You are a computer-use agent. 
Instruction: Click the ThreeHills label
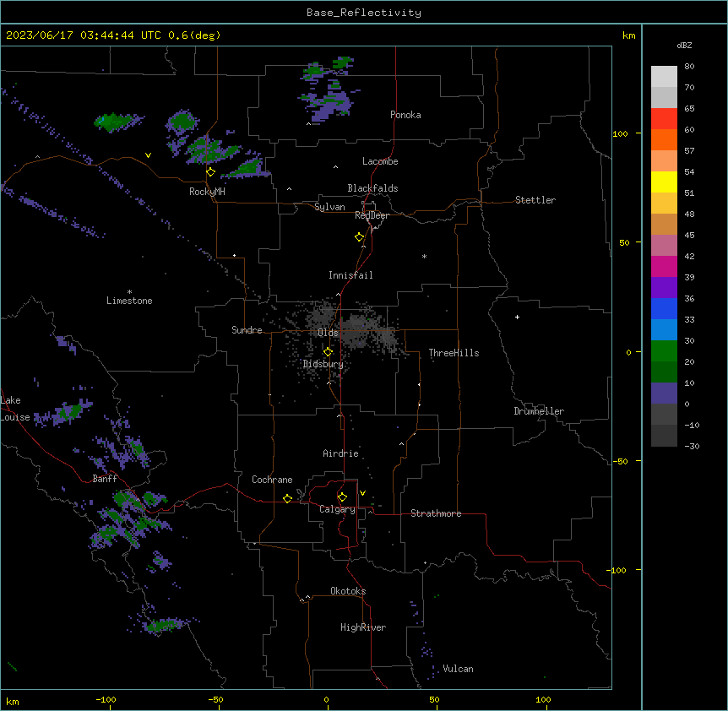pos(454,353)
